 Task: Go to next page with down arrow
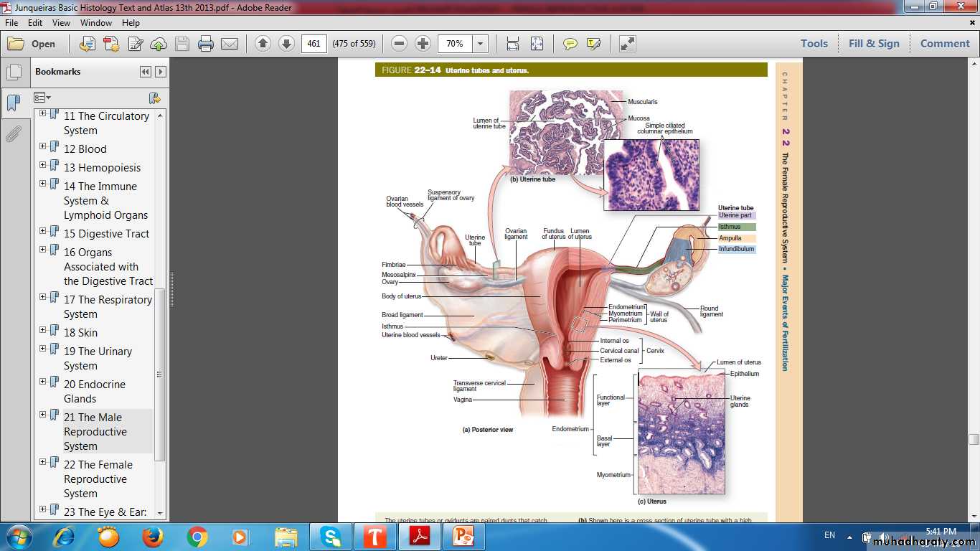tap(286, 44)
